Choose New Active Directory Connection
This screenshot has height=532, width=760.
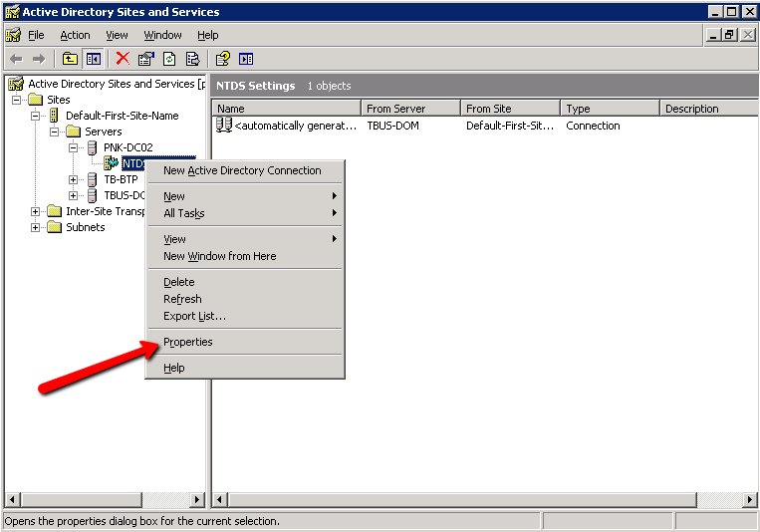click(x=245, y=170)
